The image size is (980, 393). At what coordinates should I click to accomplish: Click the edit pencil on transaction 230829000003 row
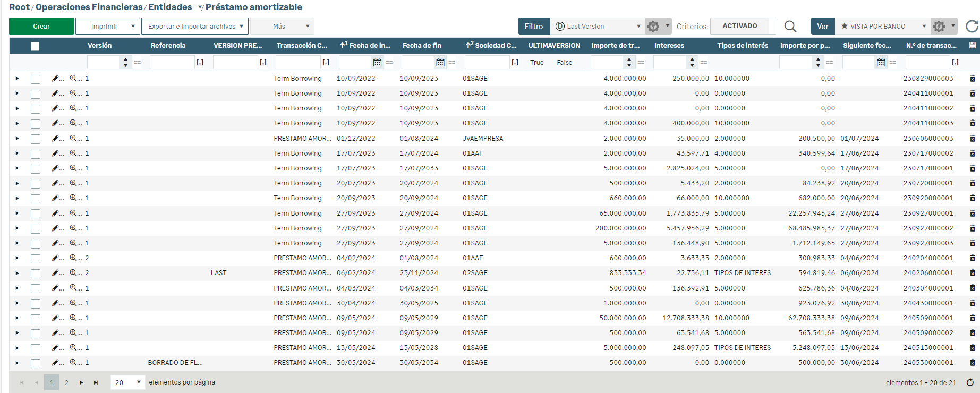point(55,79)
